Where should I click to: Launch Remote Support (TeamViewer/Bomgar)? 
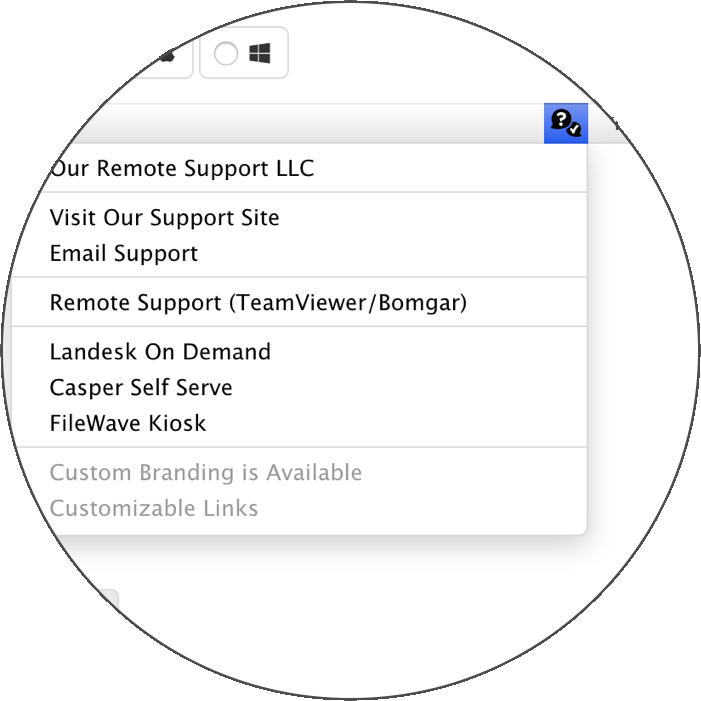pyautogui.click(x=258, y=303)
